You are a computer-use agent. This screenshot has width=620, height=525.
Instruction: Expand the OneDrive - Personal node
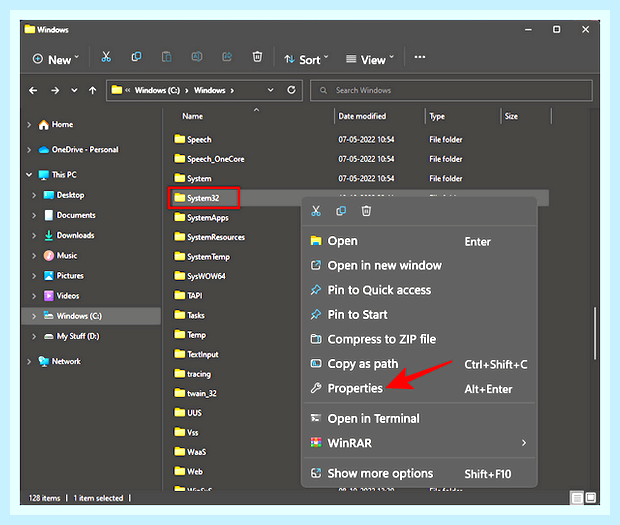click(x=29, y=150)
